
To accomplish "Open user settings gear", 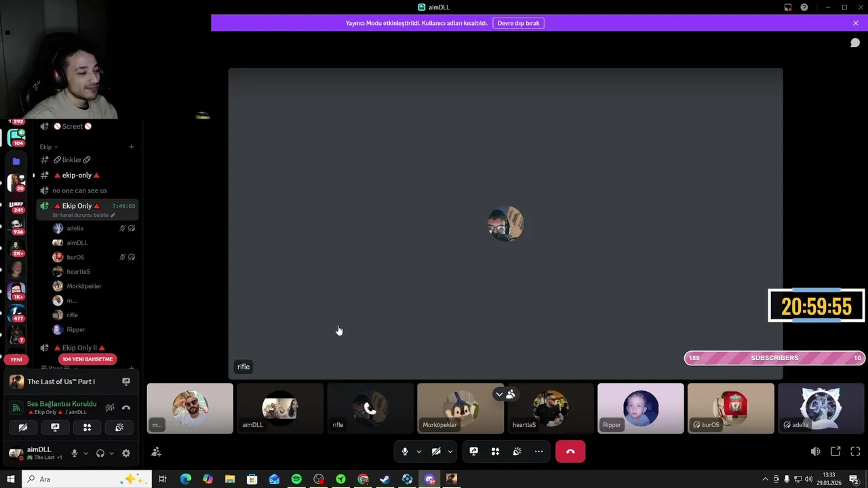I will tap(126, 453).
